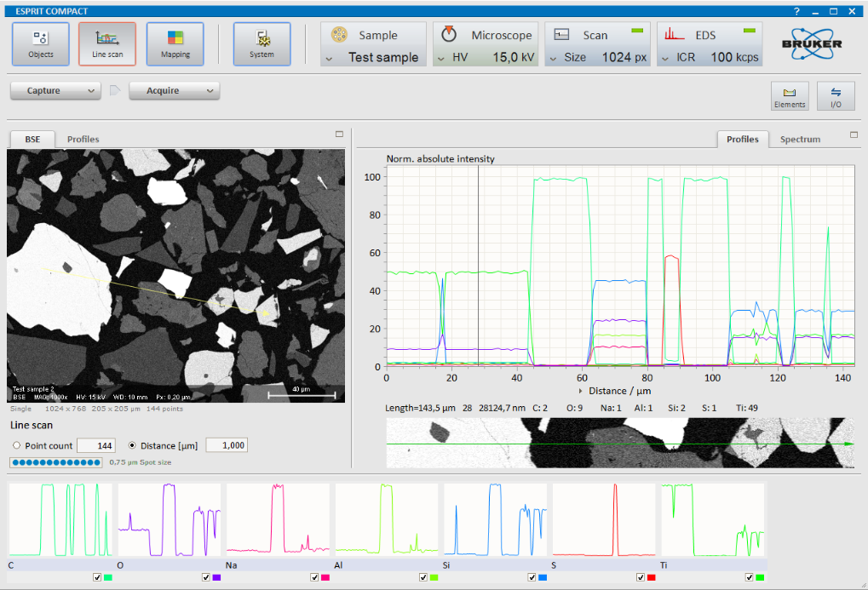This screenshot has width=868, height=590.
Task: Switch to the Spectrum tab
Action: (800, 139)
